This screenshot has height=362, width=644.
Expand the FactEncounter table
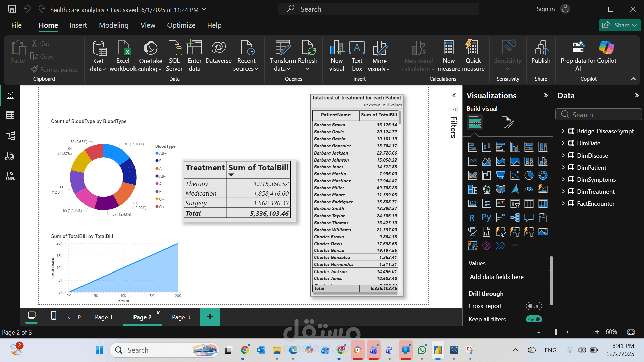tap(563, 204)
